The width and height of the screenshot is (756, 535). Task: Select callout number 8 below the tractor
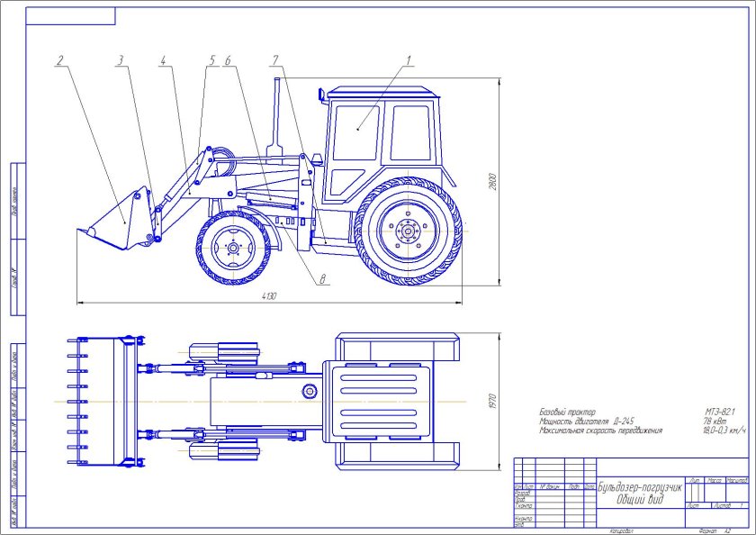pos(321,279)
